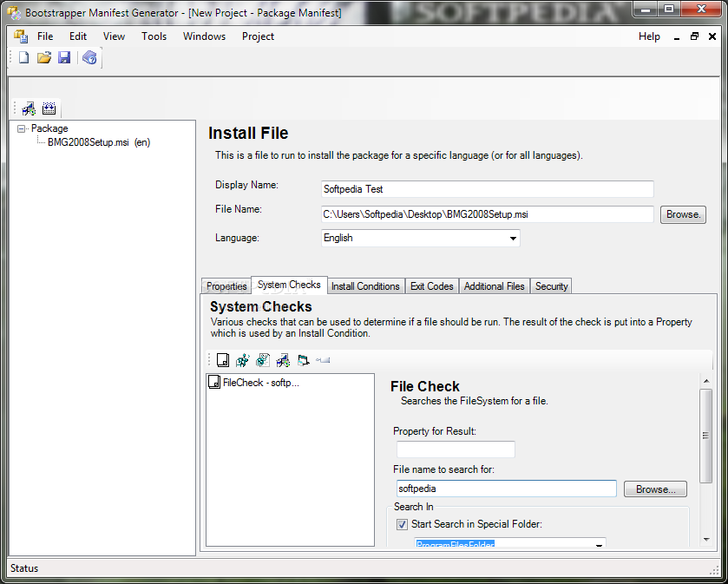The image size is (728, 584).
Task: Collapse the Package tree node
Action: [21, 128]
